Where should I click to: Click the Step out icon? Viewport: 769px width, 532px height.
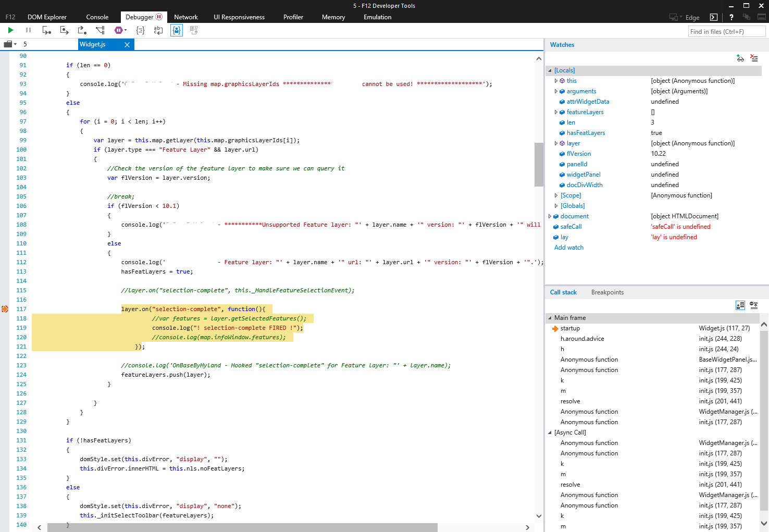tap(82, 30)
